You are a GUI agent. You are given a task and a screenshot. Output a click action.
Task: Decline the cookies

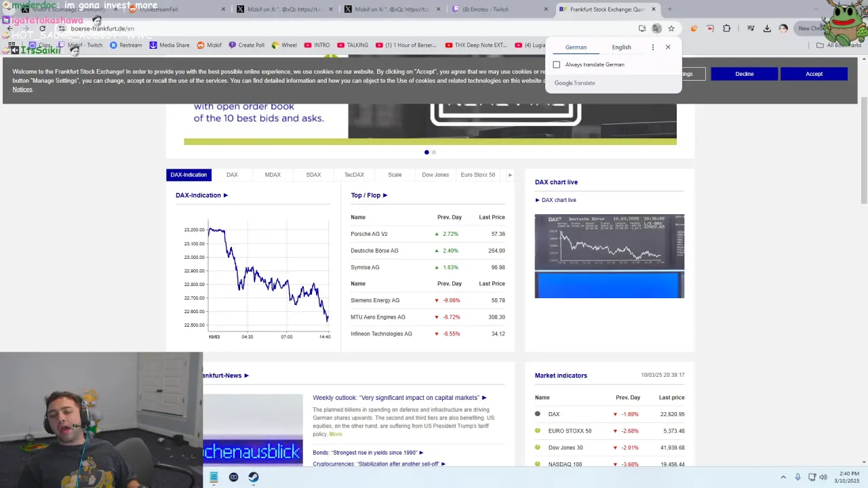point(745,74)
